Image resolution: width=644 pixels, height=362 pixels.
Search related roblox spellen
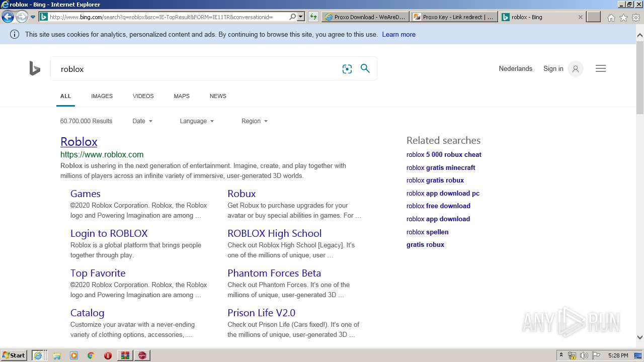tap(427, 232)
